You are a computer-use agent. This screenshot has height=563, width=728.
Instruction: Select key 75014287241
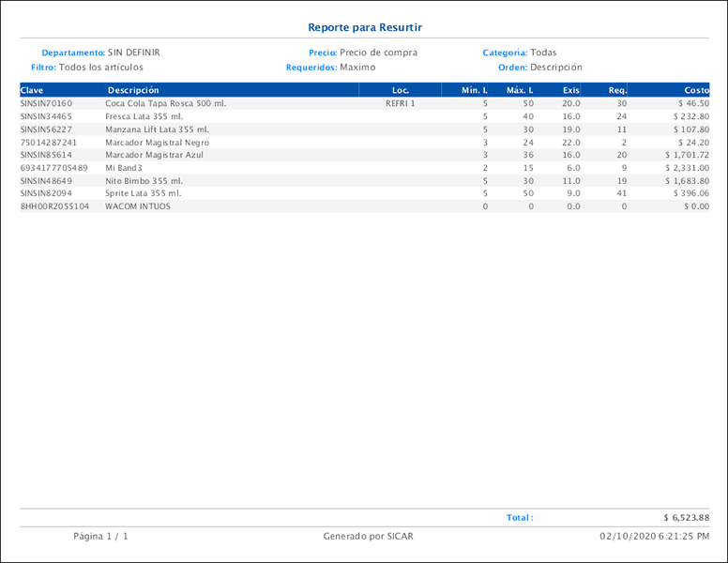point(49,143)
